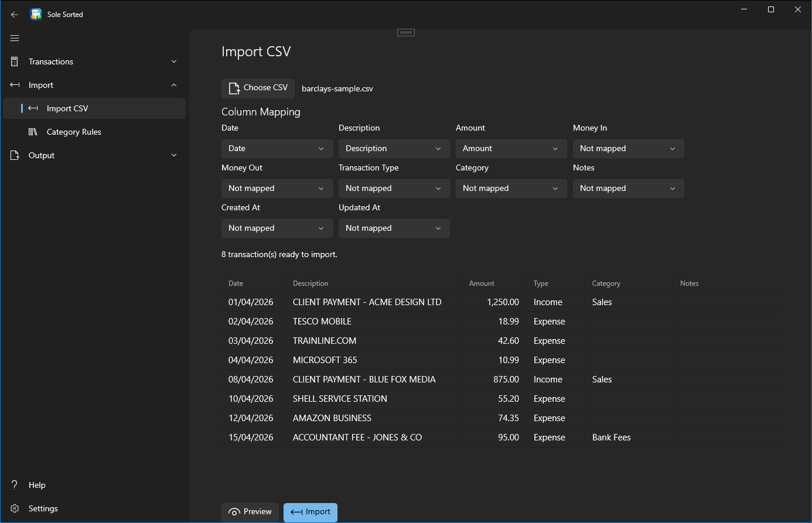This screenshot has width=812, height=523.
Task: Click the blue Import button
Action: [311, 512]
